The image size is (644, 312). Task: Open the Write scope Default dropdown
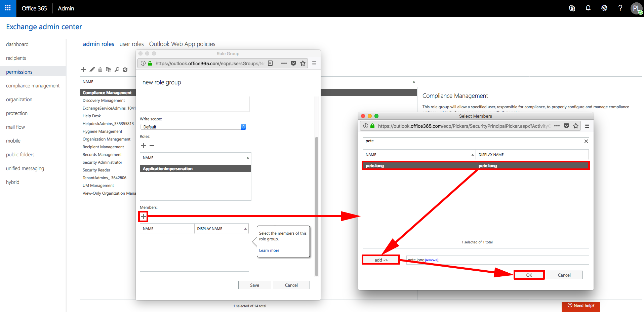tap(193, 127)
